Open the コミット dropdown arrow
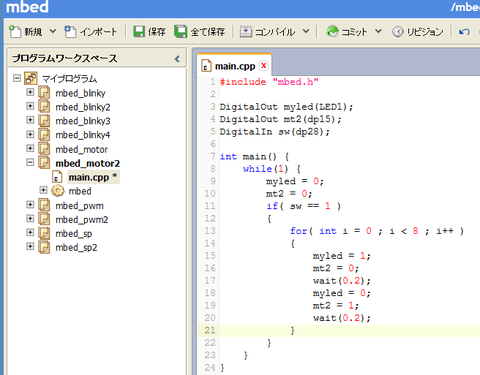The image size is (480, 375). pos(378,32)
